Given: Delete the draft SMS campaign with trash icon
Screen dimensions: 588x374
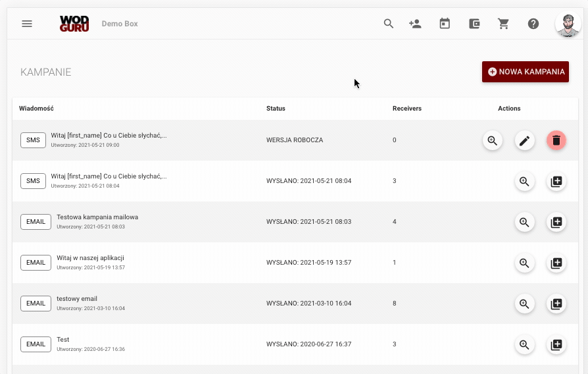Looking at the screenshot, I should pyautogui.click(x=556, y=140).
